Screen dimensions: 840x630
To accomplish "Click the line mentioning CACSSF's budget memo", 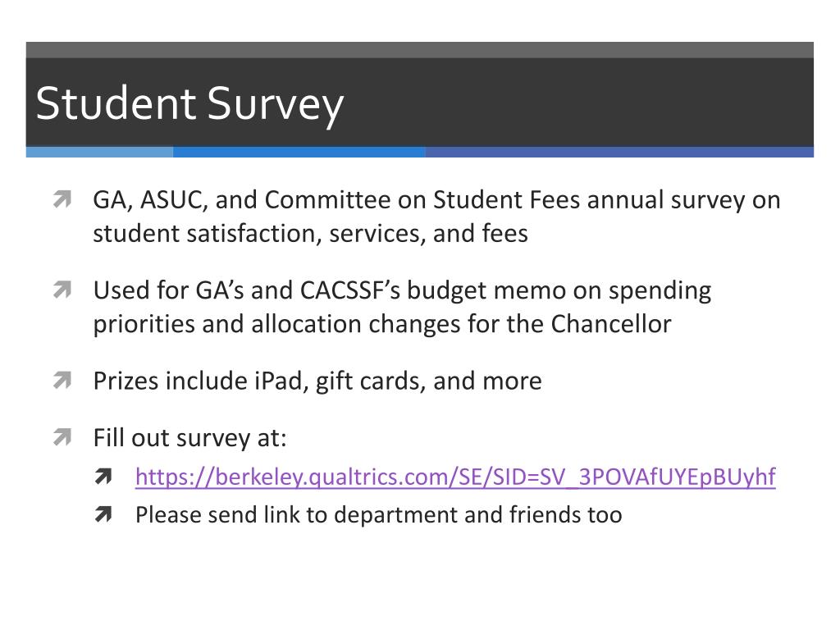I will coord(402,290).
